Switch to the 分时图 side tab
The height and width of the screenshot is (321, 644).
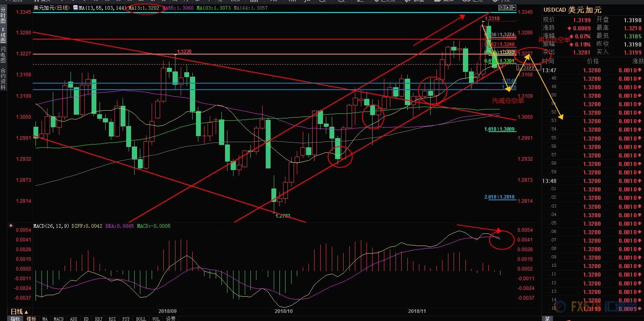pos(3,15)
